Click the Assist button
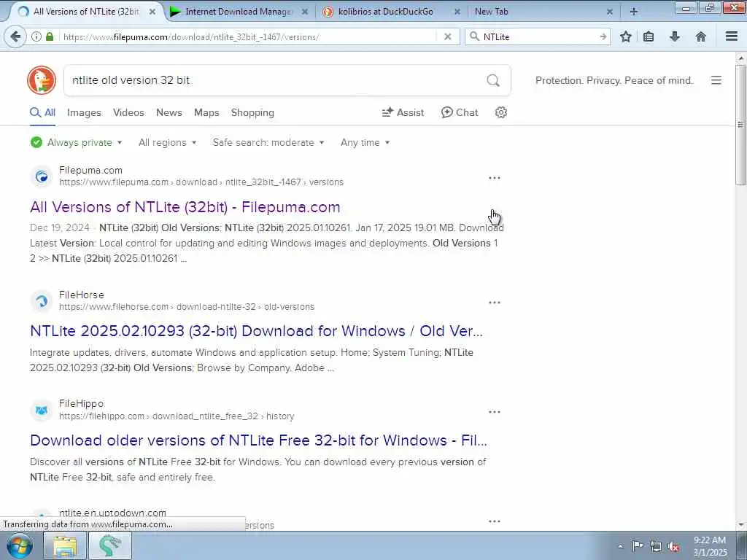The height and width of the screenshot is (560, 747). [403, 112]
